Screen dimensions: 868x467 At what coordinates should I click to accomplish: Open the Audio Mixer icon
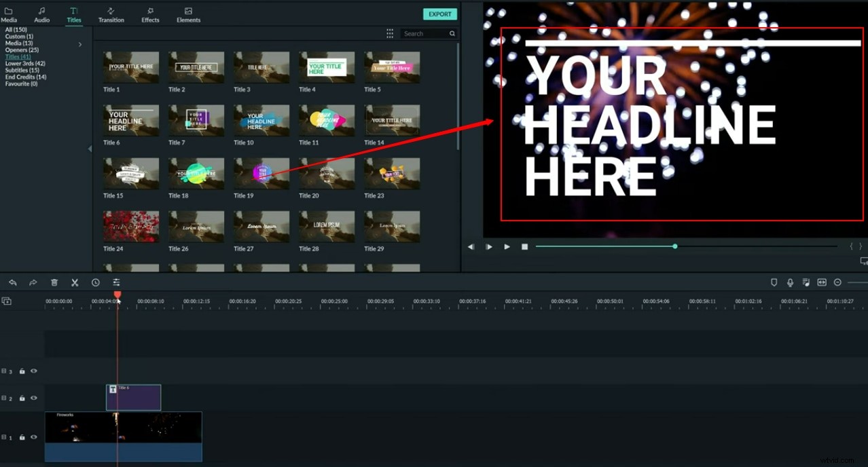point(806,282)
